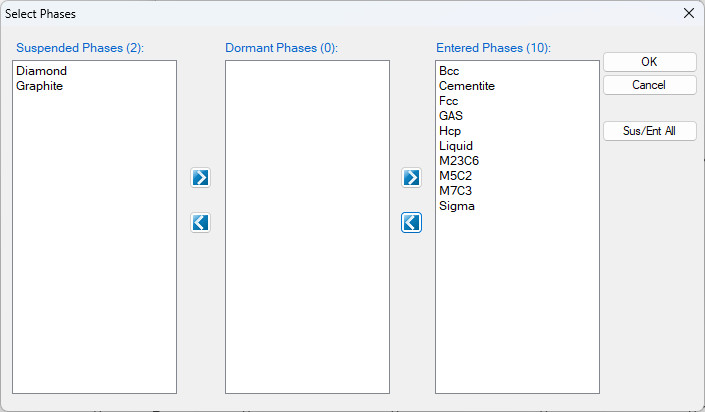Viewport: 705px width, 412px height.
Task: Select the GAS phase
Action: pyautogui.click(x=451, y=116)
